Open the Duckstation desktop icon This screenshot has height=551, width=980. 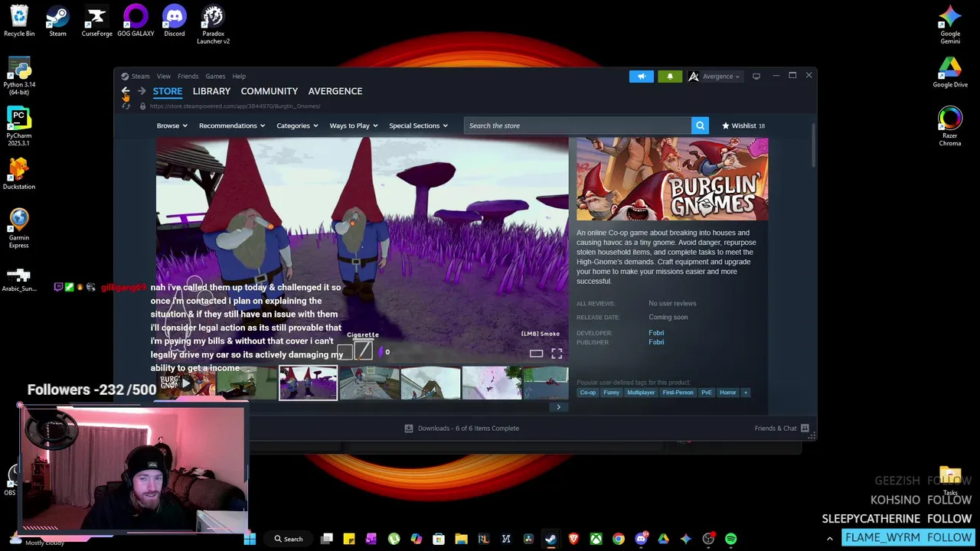click(19, 174)
